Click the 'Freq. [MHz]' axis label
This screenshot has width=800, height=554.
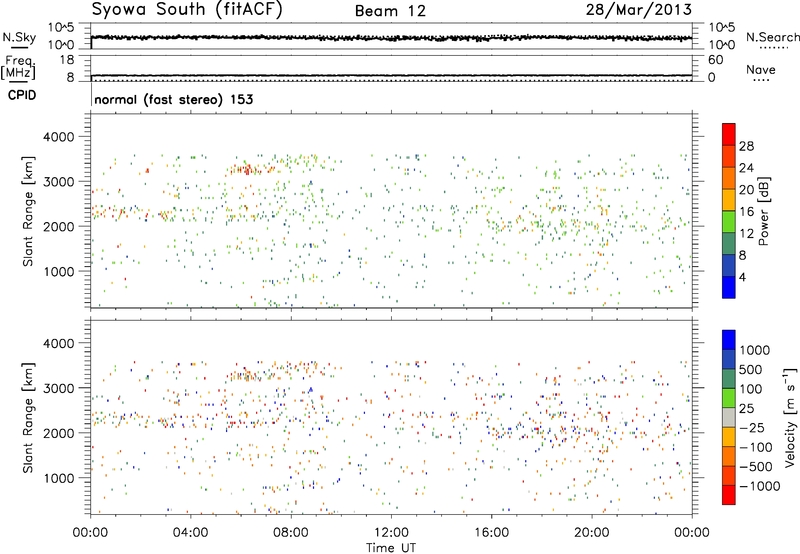pos(18,68)
